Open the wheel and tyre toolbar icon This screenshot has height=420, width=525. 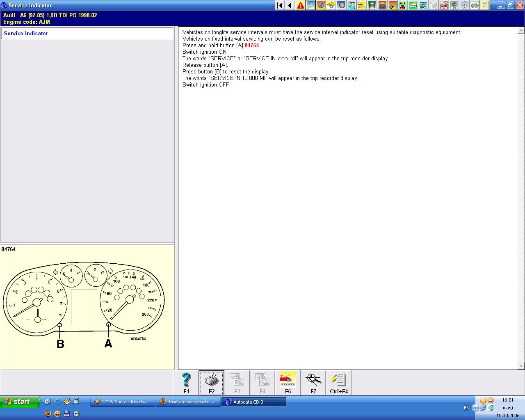(341, 5)
